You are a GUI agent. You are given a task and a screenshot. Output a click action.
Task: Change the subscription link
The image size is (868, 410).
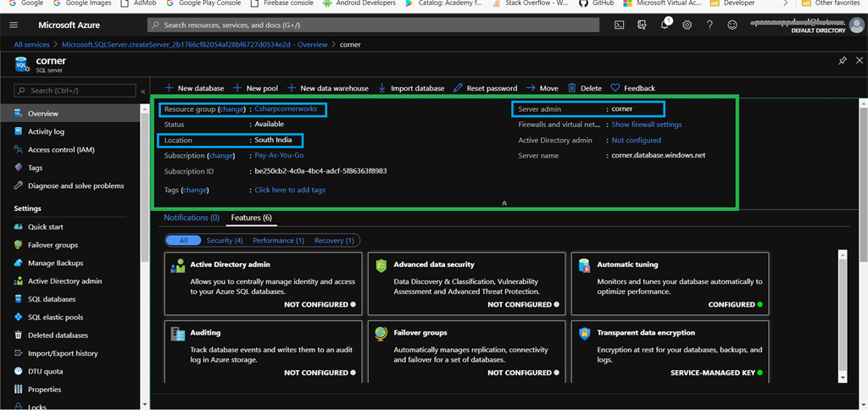[x=221, y=156]
